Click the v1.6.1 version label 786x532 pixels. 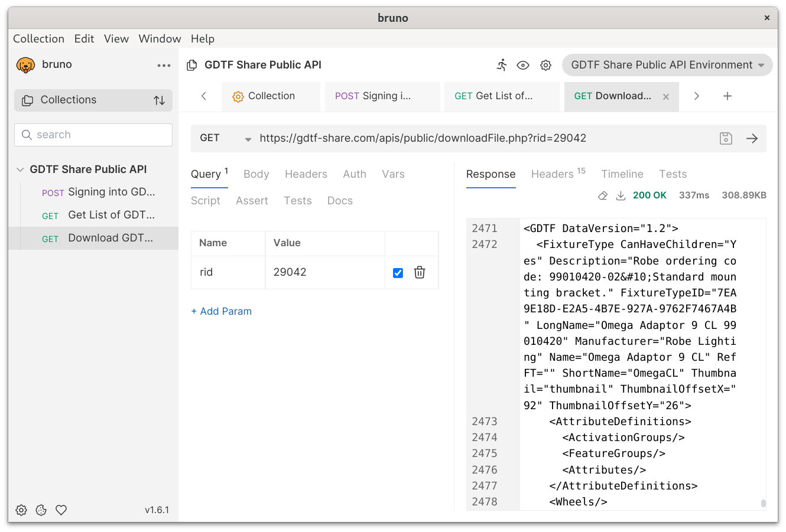tap(157, 510)
